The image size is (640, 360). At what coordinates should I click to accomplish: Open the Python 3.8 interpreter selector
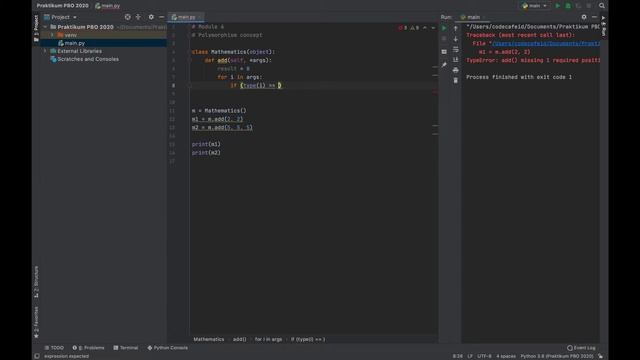coord(557,356)
